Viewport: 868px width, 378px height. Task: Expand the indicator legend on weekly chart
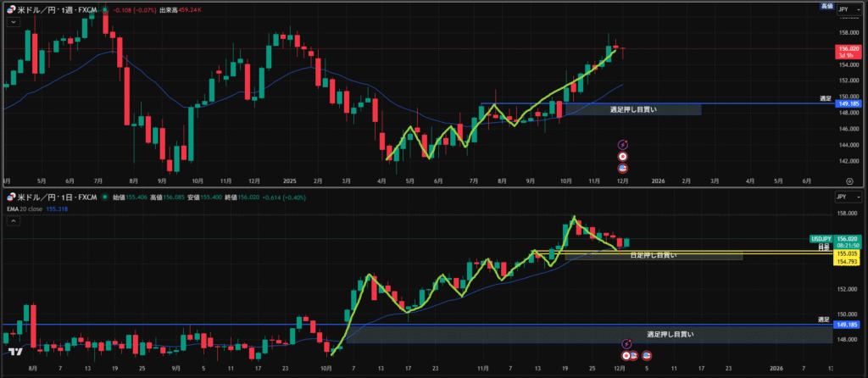(x=12, y=23)
